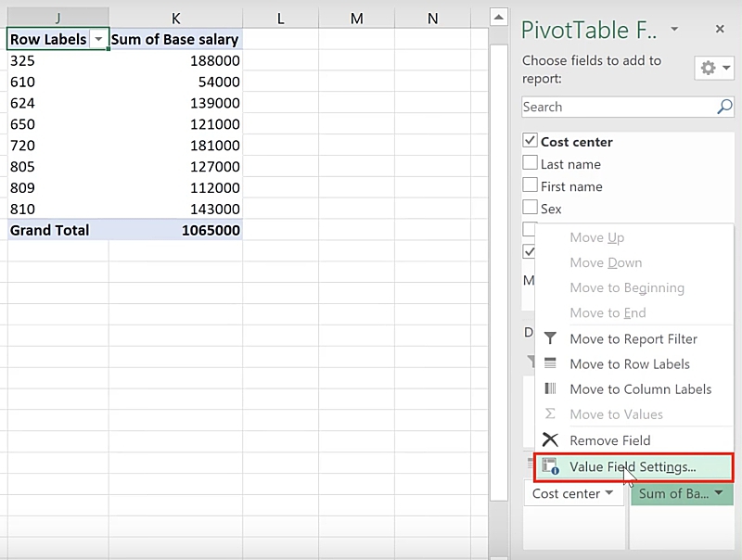Click the Column Labels icon in context menu

(550, 389)
